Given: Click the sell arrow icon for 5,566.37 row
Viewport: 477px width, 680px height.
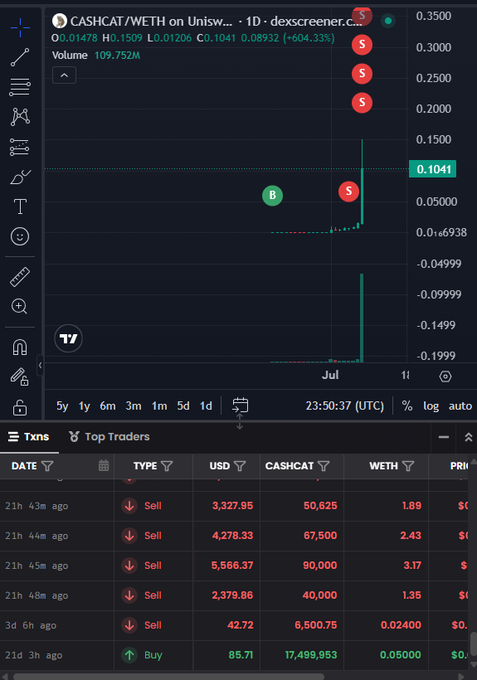Looking at the screenshot, I should pos(129,566).
